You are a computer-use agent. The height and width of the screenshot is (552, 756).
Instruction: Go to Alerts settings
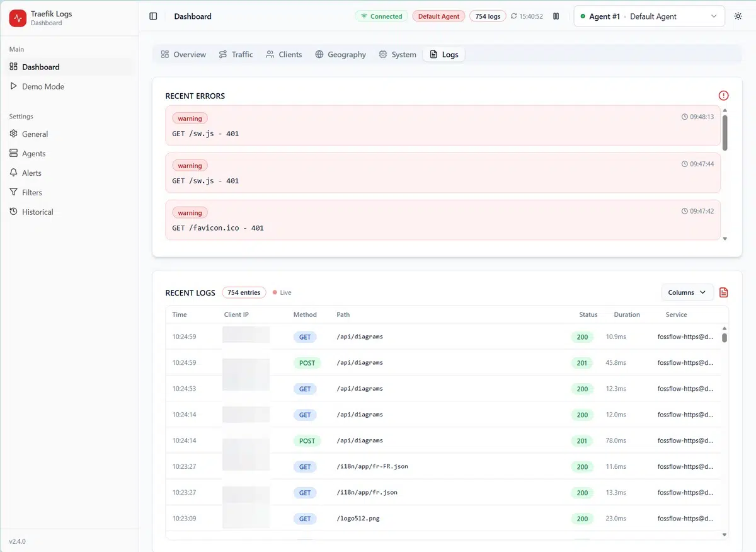[x=31, y=173]
